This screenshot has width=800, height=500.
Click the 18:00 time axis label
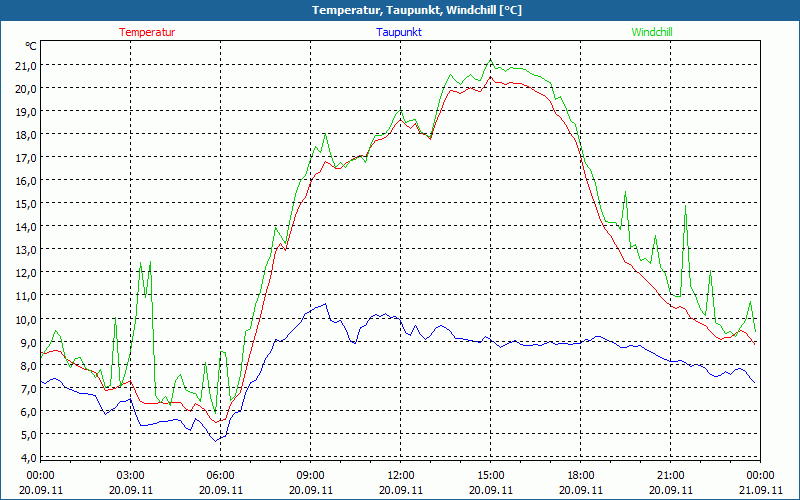click(x=581, y=476)
